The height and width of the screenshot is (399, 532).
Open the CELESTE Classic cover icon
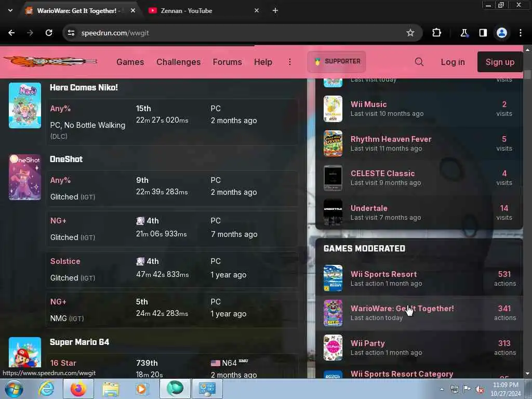pyautogui.click(x=333, y=178)
